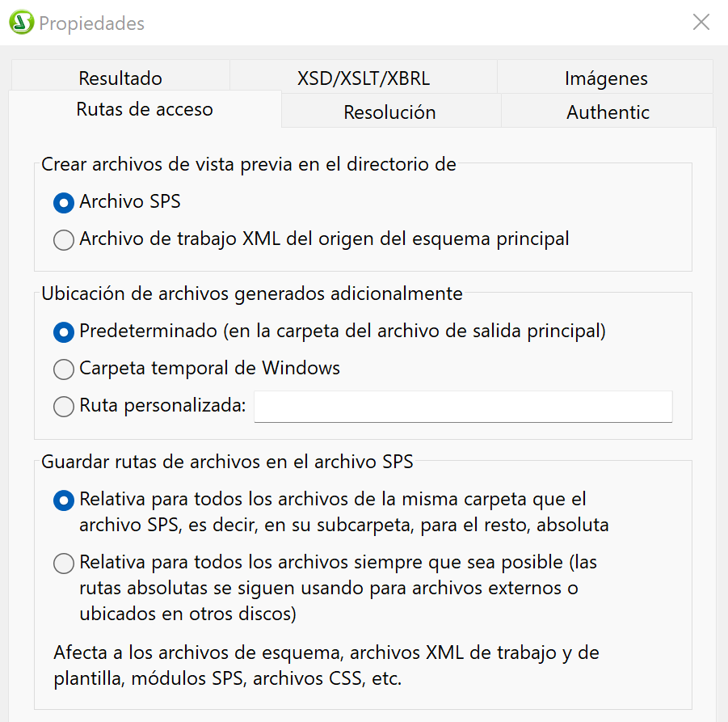
Task: Go to the Imágenes tab
Action: click(606, 78)
